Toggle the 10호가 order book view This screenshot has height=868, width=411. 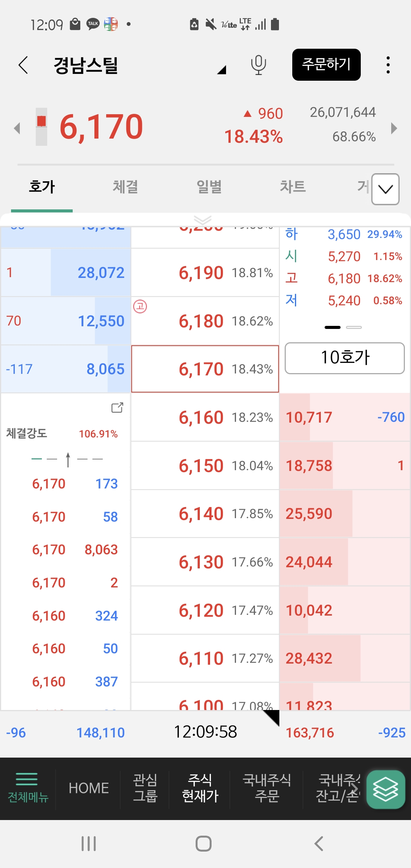(x=344, y=358)
